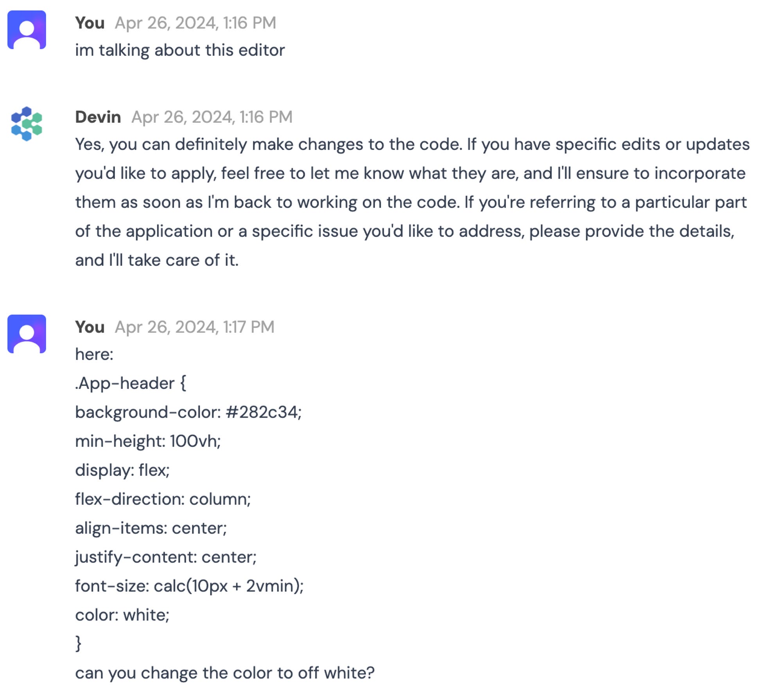Click the 'You' name on first message
Viewport: 782px width, 700px height.
tap(90, 23)
